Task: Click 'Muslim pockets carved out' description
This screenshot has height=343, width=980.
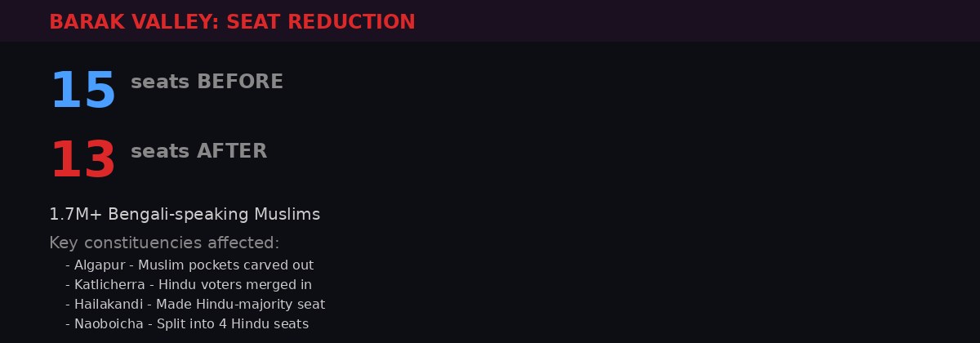Action: coord(225,265)
